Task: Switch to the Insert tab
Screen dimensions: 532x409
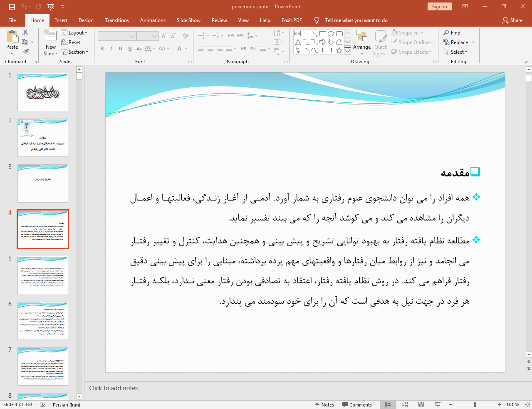Action: [x=61, y=20]
